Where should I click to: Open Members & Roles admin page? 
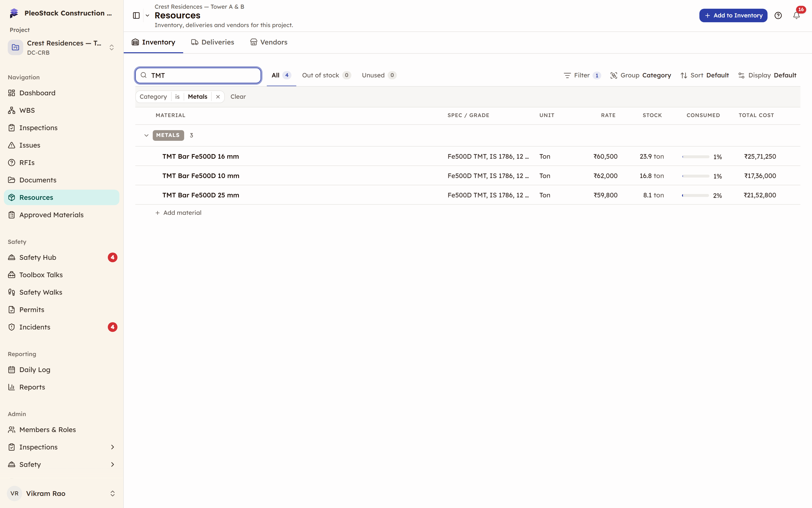pos(61,430)
